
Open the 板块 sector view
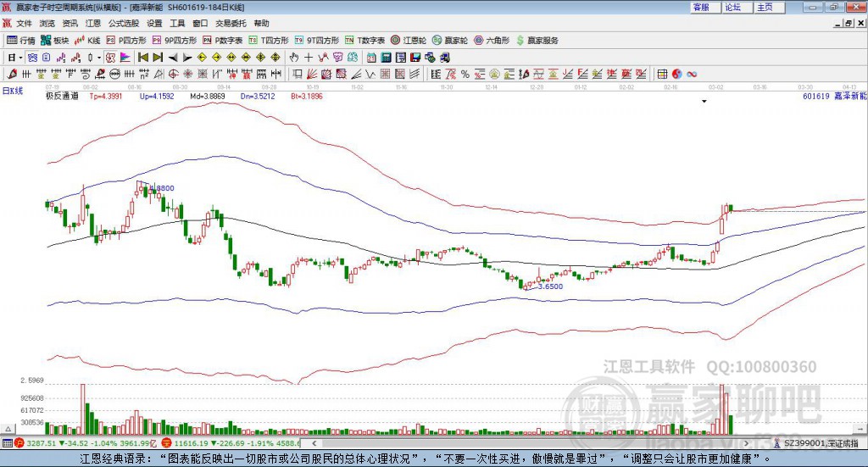tap(55, 41)
